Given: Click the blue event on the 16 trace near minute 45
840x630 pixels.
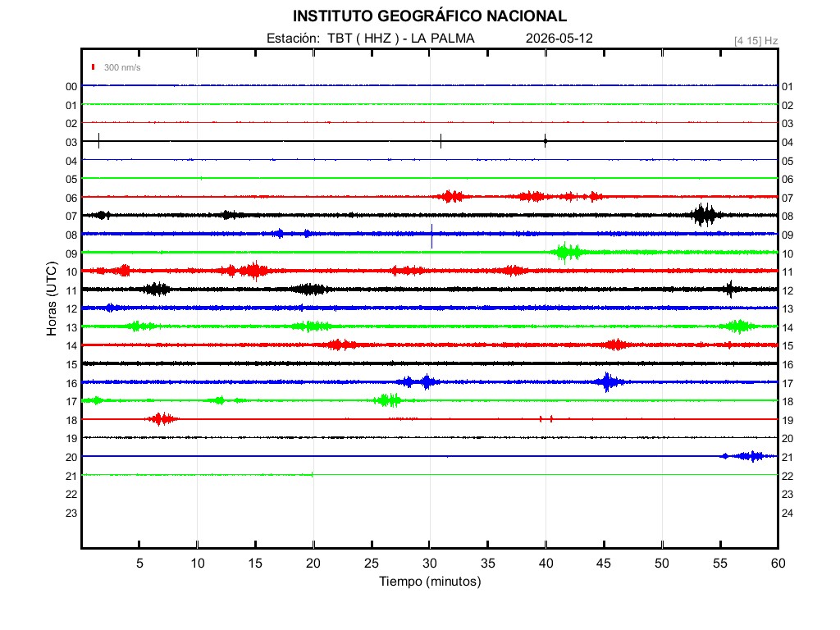Looking at the screenshot, I should pos(608,382).
